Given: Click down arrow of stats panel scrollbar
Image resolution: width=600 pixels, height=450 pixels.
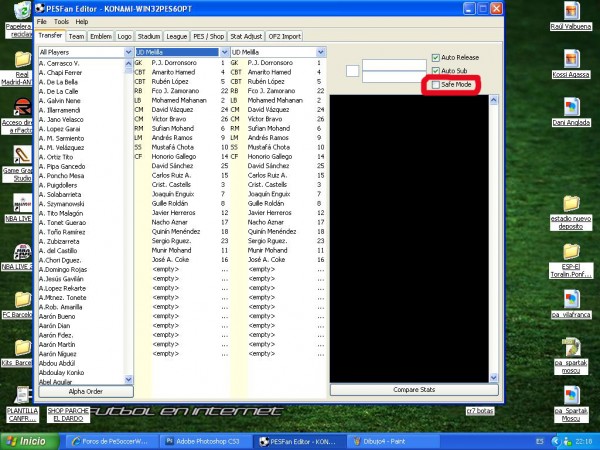Looking at the screenshot, I should 494,378.
